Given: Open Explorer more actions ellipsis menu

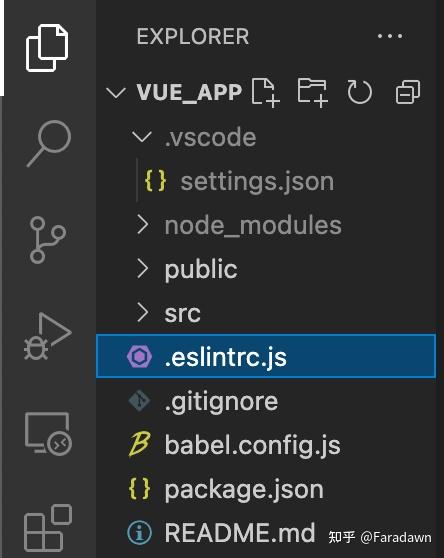Looking at the screenshot, I should (390, 36).
